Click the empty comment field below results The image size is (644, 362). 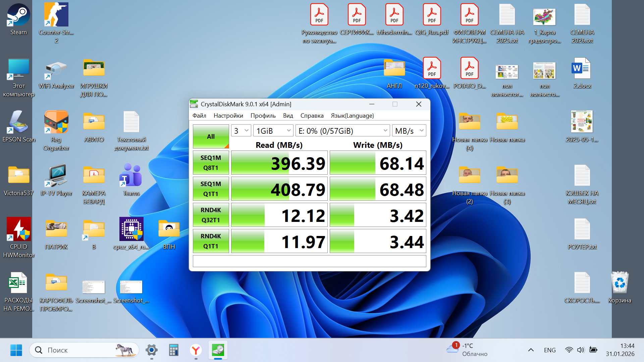[x=309, y=261]
